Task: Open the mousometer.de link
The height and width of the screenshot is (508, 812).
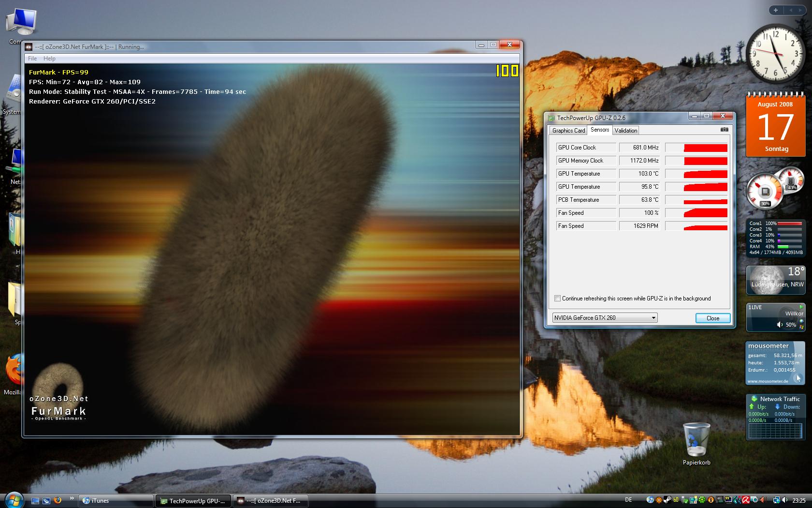Action: click(768, 381)
